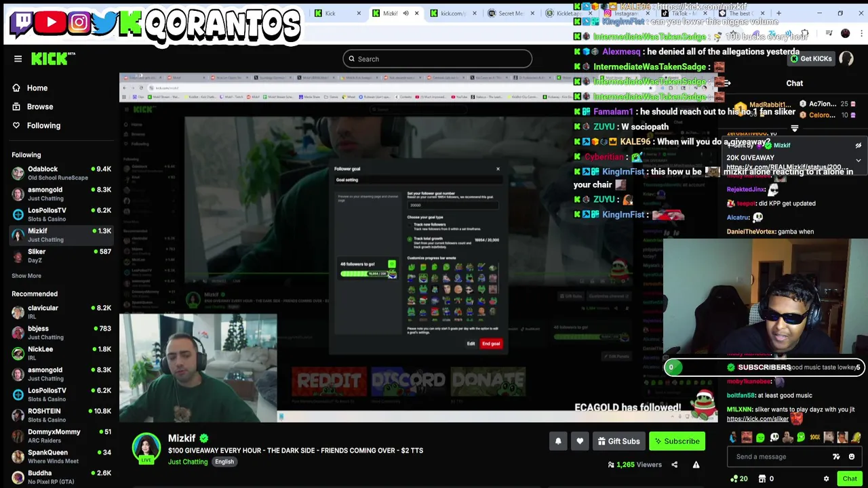
Task: Open Odablock channel in Following list
Action: click(61, 173)
